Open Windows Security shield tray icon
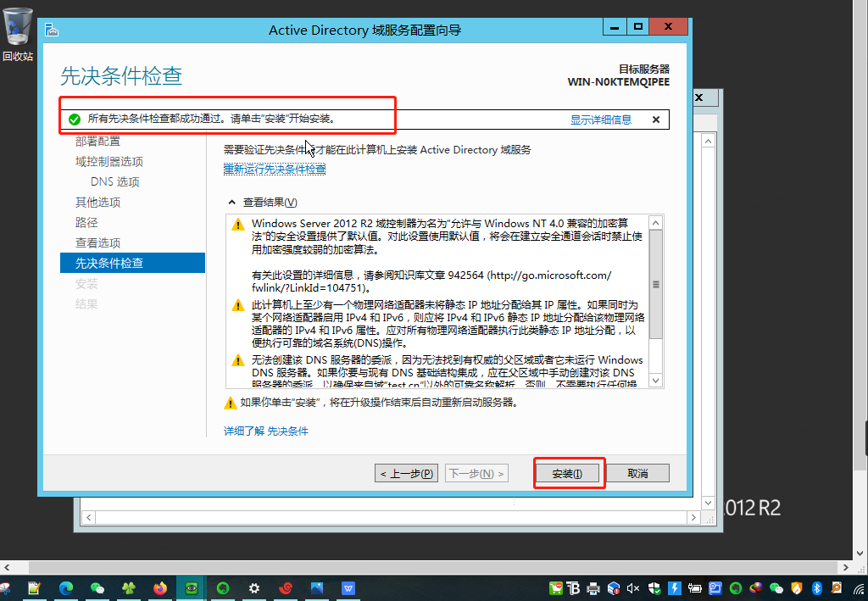 654,588
